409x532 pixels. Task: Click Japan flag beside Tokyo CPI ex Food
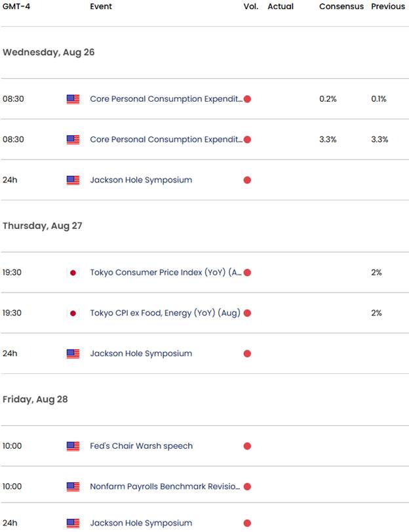point(73,313)
